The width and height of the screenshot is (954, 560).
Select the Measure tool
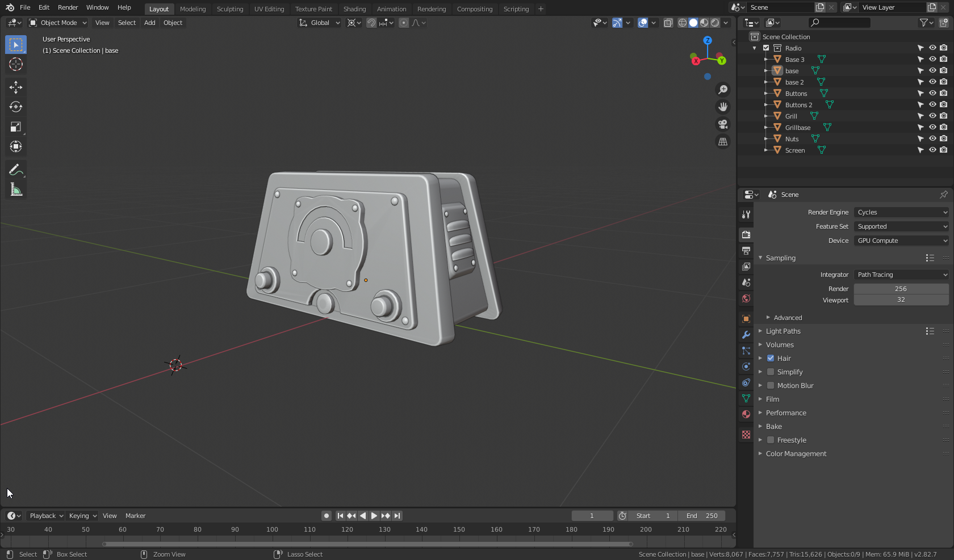(16, 190)
